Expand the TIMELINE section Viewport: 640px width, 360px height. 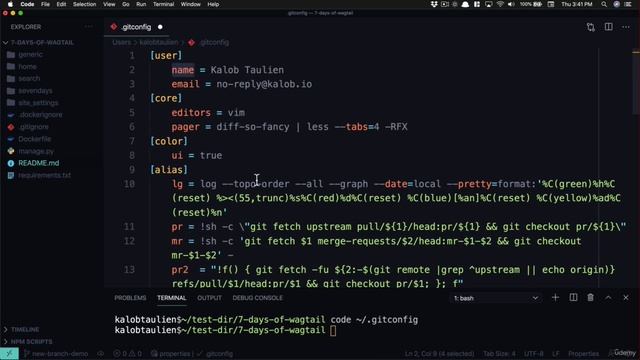(25, 329)
